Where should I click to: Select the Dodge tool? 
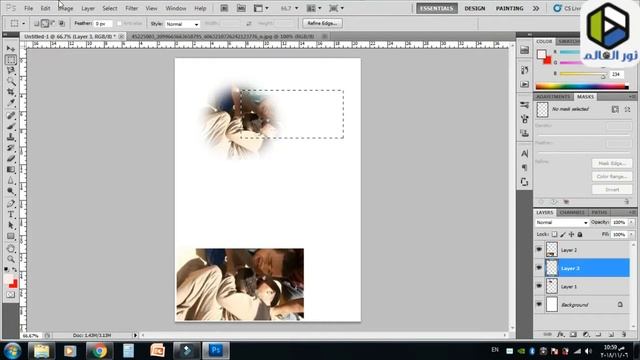point(11,191)
